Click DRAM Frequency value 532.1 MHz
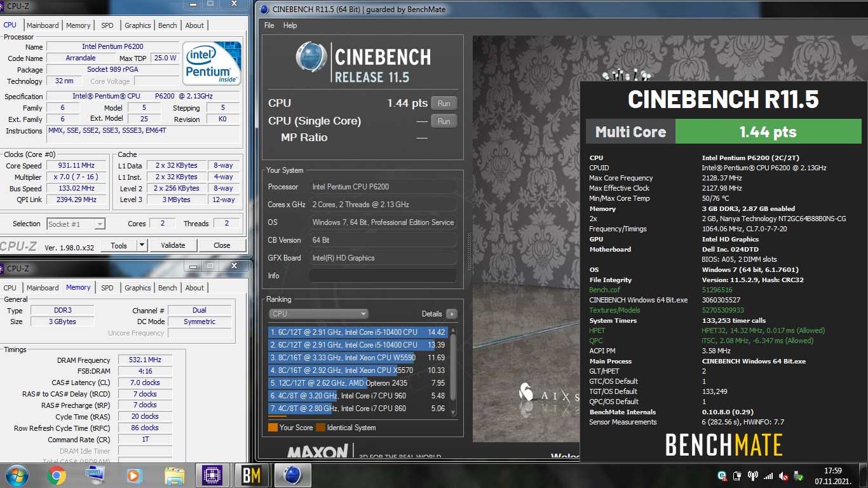The image size is (868, 488). point(145,360)
